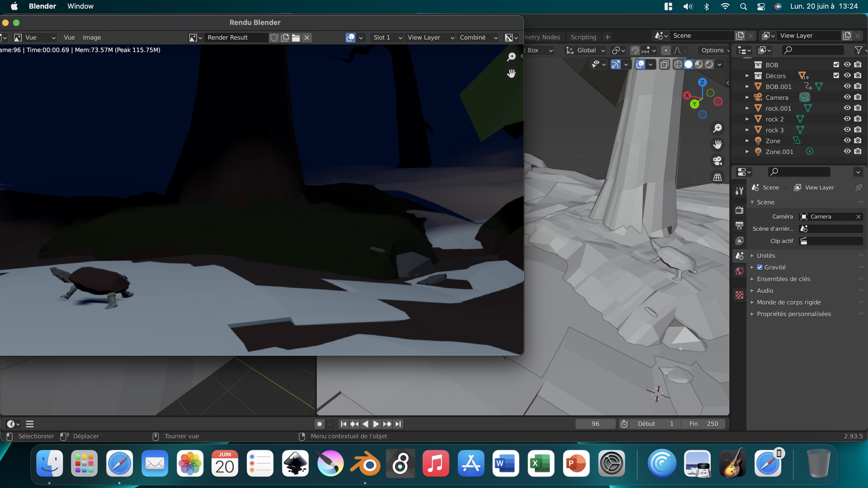Click the fake user shield icon for Render Result
Viewport: 868px width, 488px height.
tap(274, 37)
